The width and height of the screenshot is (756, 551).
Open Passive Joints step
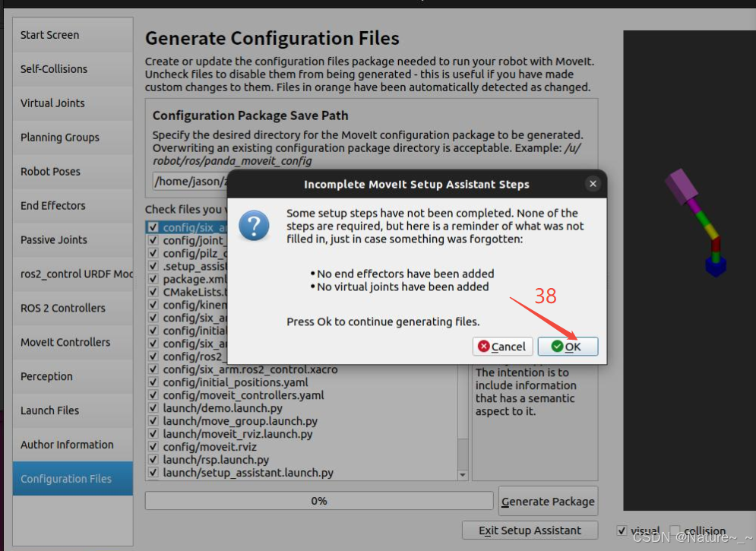73,239
